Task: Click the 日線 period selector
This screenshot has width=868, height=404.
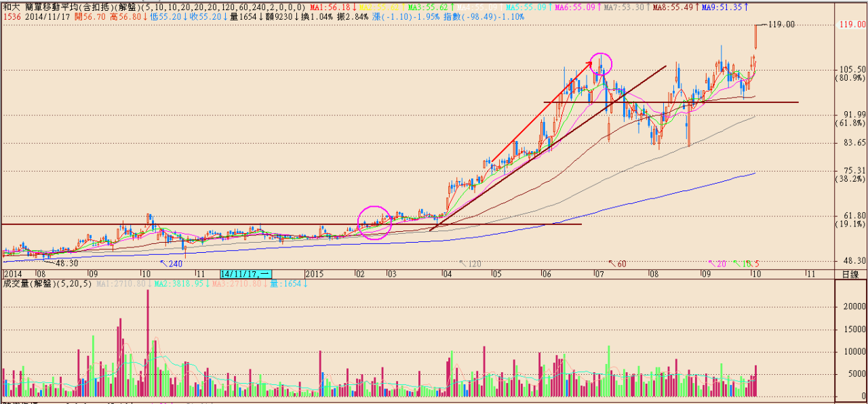Action: [850, 274]
